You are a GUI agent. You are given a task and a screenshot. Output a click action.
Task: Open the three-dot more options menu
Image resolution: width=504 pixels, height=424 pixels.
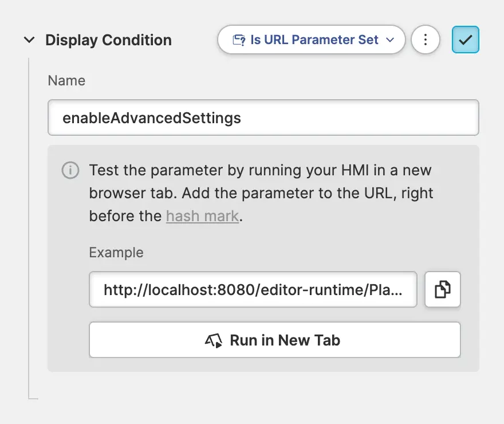point(425,40)
